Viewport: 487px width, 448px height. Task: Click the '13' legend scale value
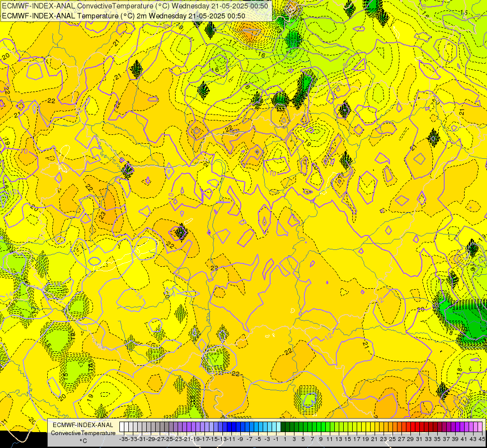[x=339, y=440]
